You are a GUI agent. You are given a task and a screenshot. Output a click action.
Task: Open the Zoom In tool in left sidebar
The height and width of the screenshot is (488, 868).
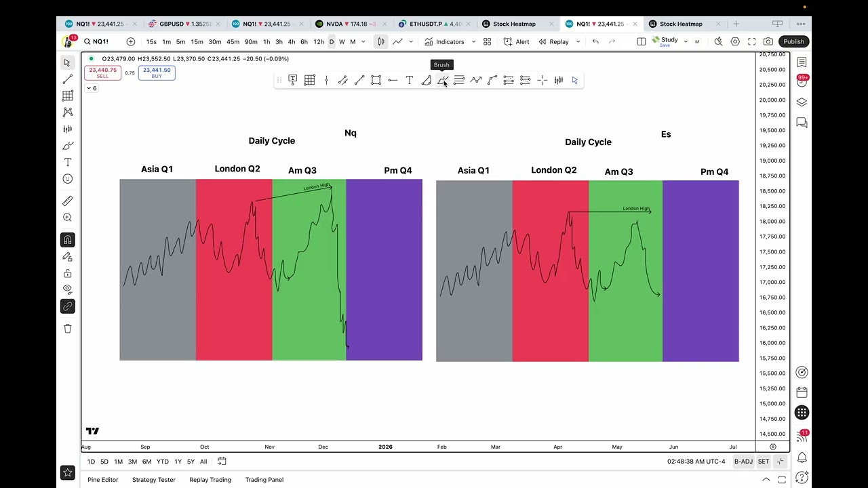(67, 218)
